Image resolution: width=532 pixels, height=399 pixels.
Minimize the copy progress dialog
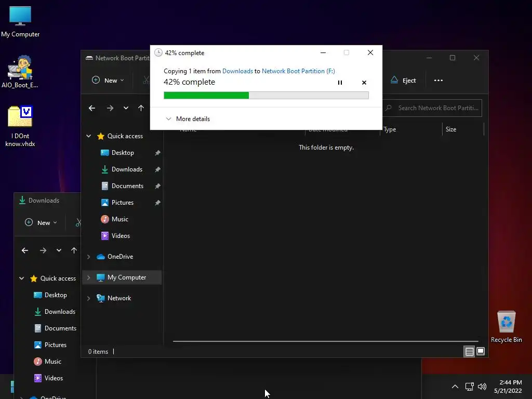(x=323, y=52)
